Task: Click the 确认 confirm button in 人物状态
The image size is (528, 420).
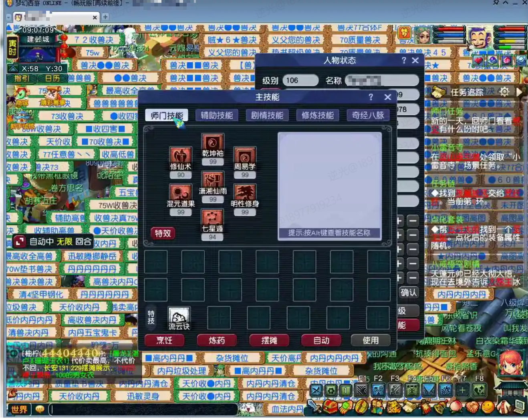Action: (409, 293)
